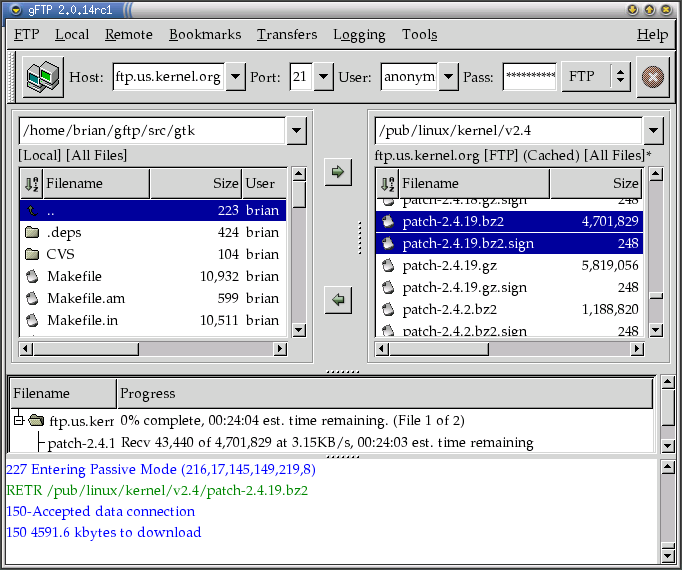Select the CVS folder in local list
This screenshot has width=682, height=570.
[61, 254]
